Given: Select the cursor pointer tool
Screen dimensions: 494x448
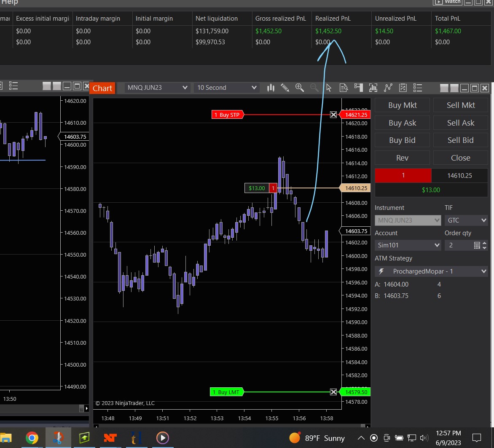Looking at the screenshot, I should (329, 88).
